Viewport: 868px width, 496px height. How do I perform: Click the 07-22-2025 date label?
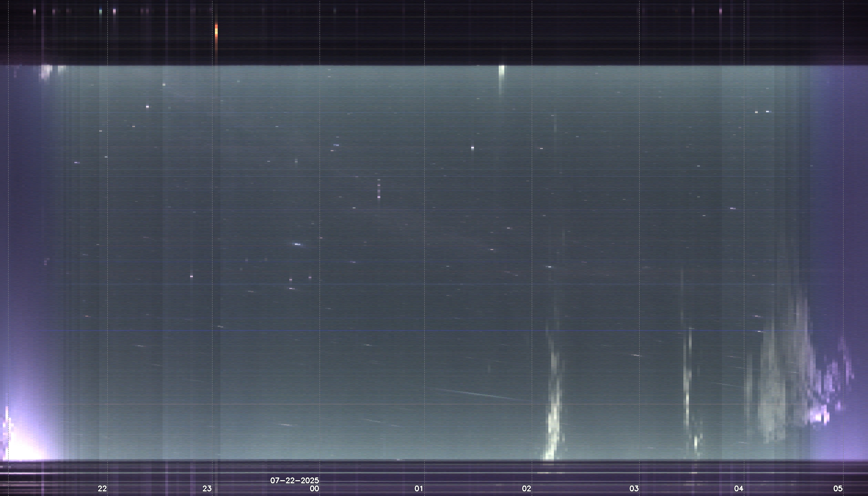tap(294, 480)
